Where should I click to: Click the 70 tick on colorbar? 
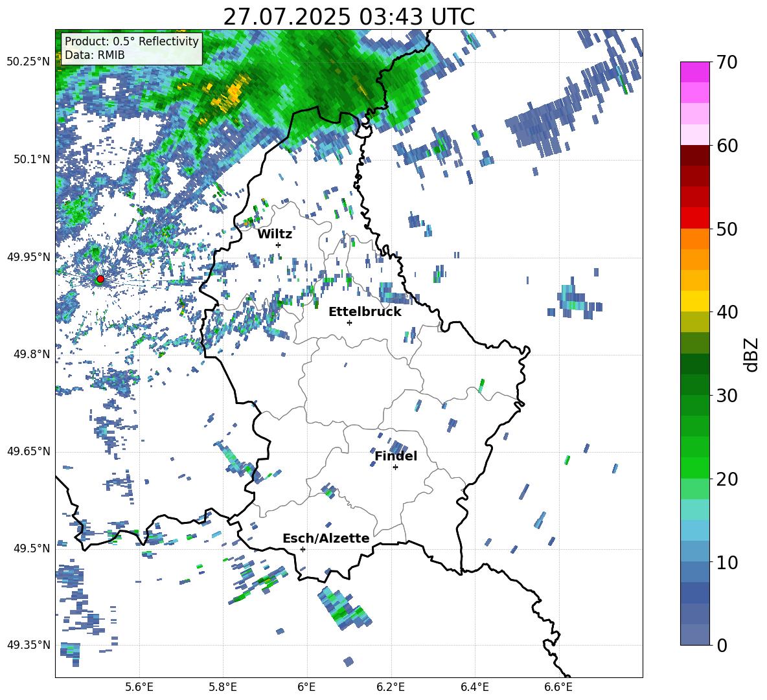coord(727,63)
